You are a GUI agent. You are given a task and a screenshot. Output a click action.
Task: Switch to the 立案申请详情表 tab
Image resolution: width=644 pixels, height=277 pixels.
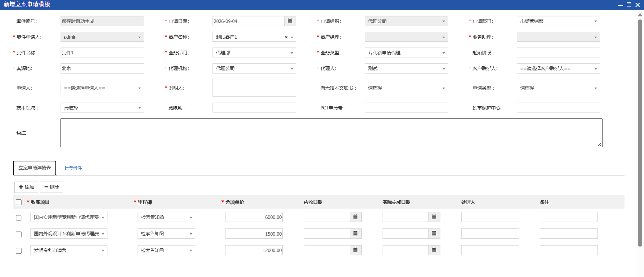[x=35, y=168]
